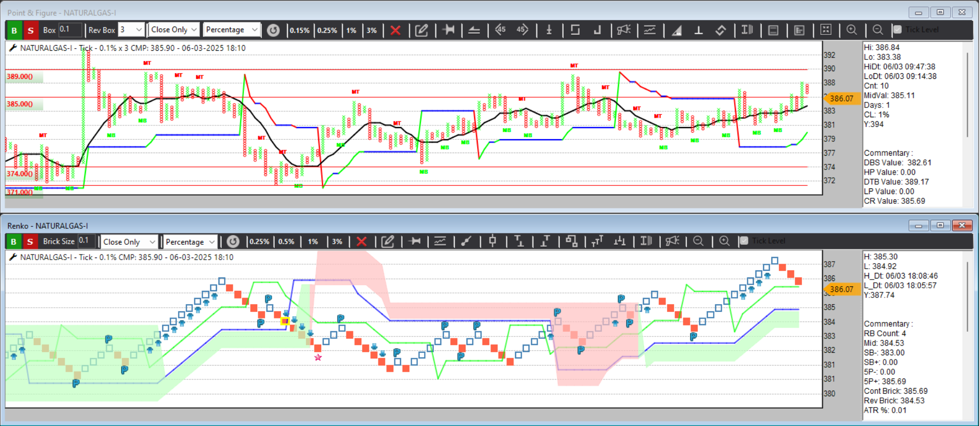Select the 0.5% brick preset in Renko toolbar
980x426 pixels.
286,242
